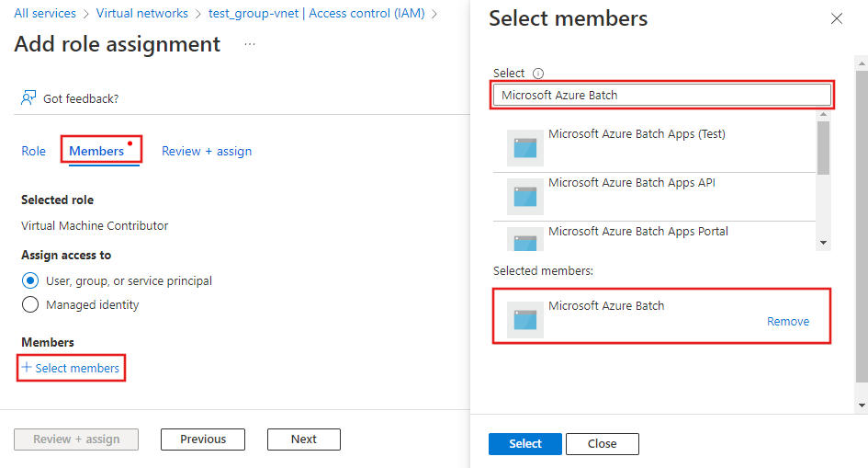Click the info icon beside Select label

click(x=538, y=74)
